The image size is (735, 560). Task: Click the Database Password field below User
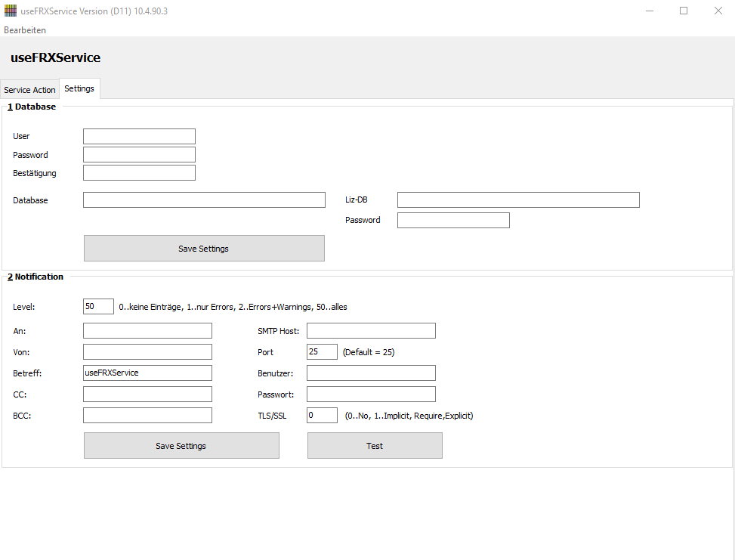point(139,155)
